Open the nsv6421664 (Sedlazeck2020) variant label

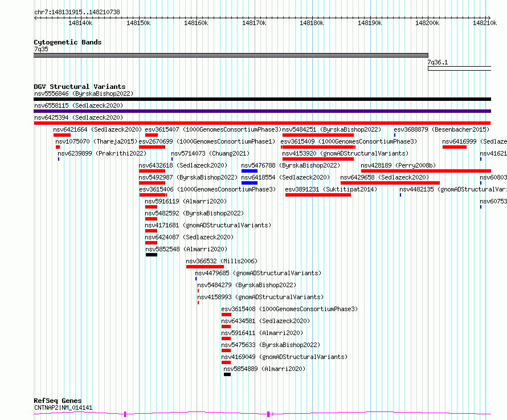point(97,129)
